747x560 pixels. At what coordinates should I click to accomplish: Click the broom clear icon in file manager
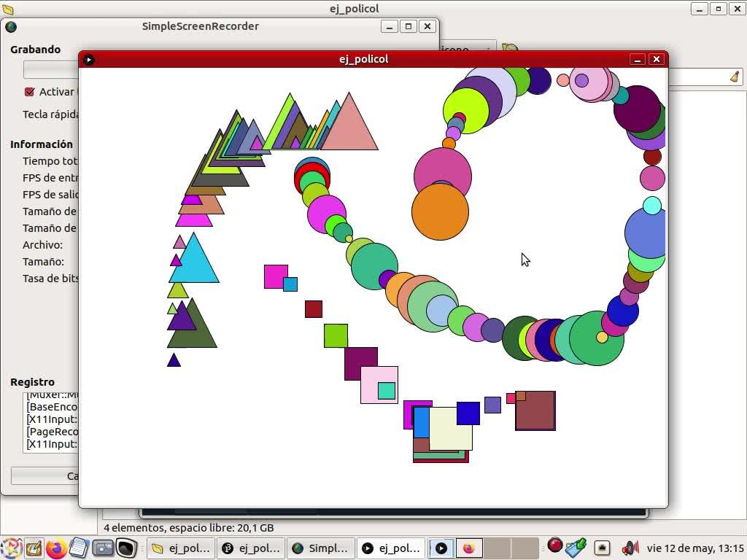tap(735, 77)
